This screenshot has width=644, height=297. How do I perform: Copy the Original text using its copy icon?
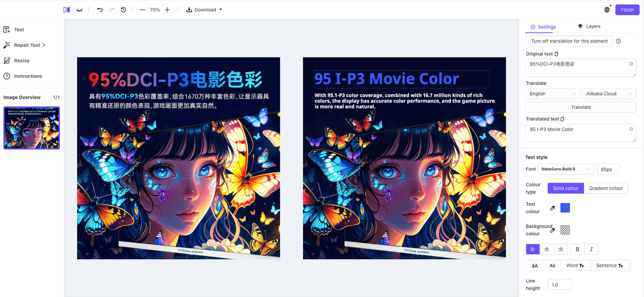(556, 54)
